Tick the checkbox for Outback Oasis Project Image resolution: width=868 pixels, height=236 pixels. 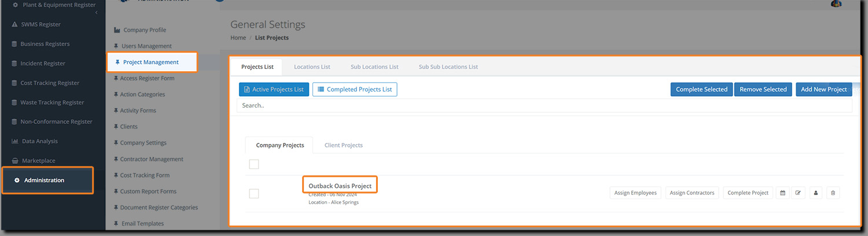pos(253,193)
